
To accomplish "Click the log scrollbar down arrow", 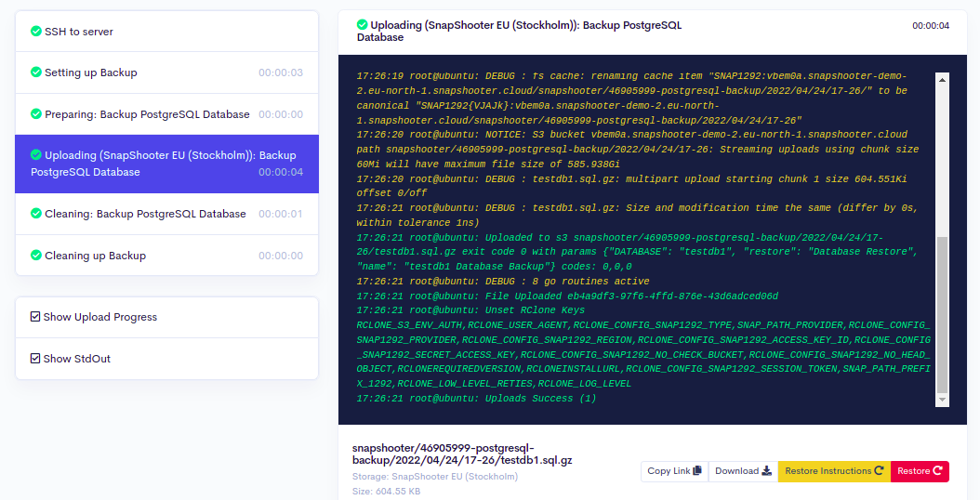I will pos(942,400).
